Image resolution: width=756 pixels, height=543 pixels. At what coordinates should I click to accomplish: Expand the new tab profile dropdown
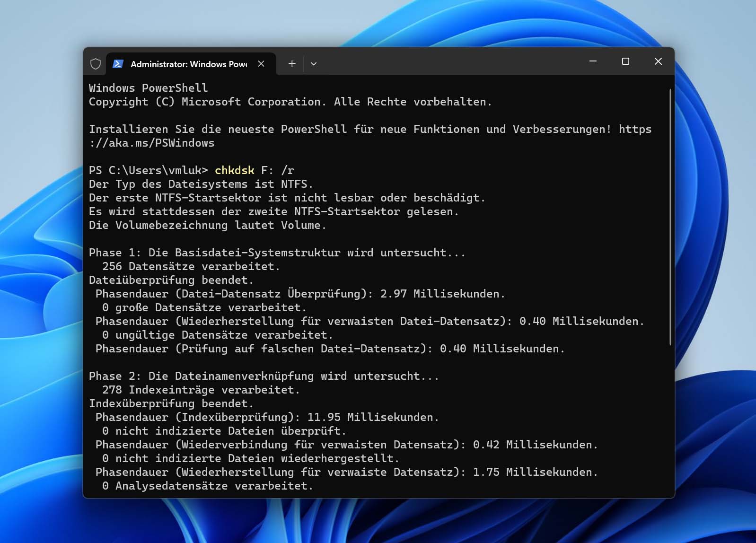pyautogui.click(x=314, y=64)
